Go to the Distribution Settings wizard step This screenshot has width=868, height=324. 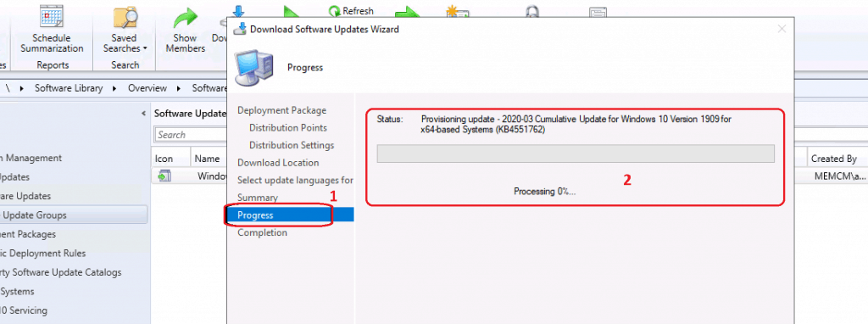point(292,145)
